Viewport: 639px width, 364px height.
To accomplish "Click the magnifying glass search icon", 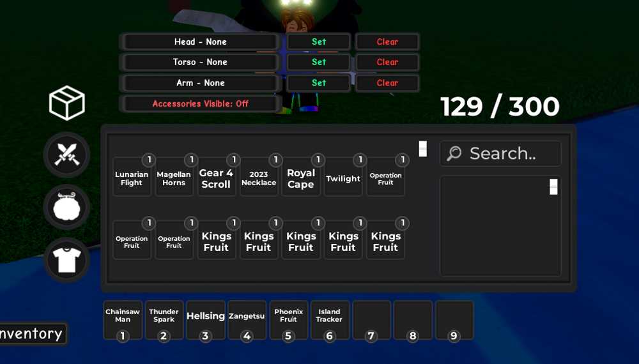I will 454,153.
